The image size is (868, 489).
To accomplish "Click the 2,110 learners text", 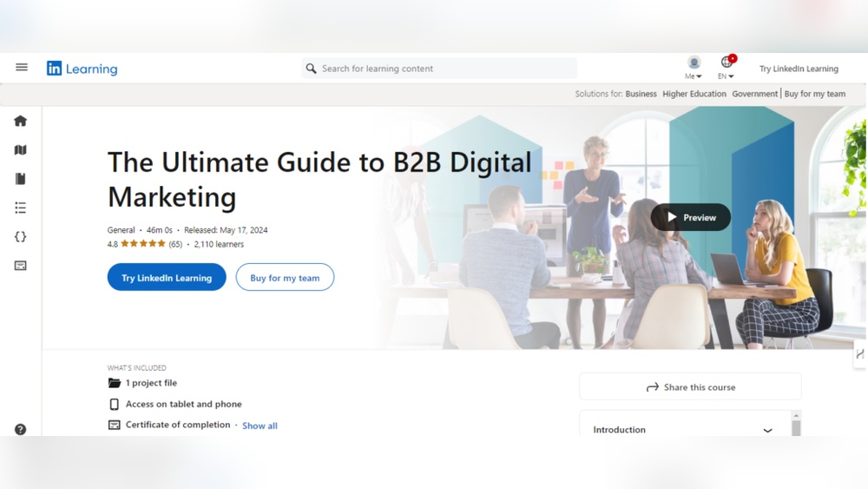I will [x=219, y=244].
